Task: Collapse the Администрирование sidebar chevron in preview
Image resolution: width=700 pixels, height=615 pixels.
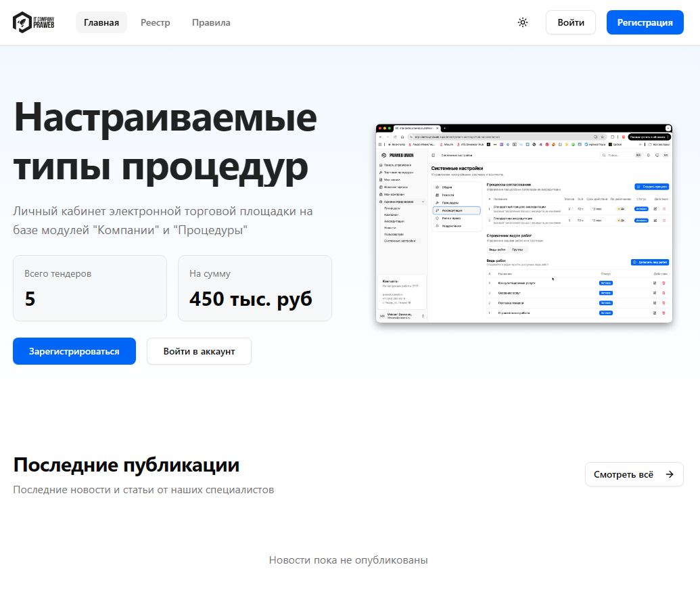Action: (423, 202)
